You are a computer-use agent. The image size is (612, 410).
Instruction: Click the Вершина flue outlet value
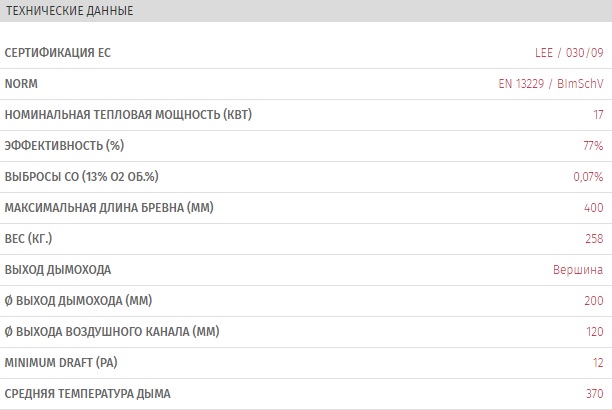pyautogui.click(x=578, y=270)
